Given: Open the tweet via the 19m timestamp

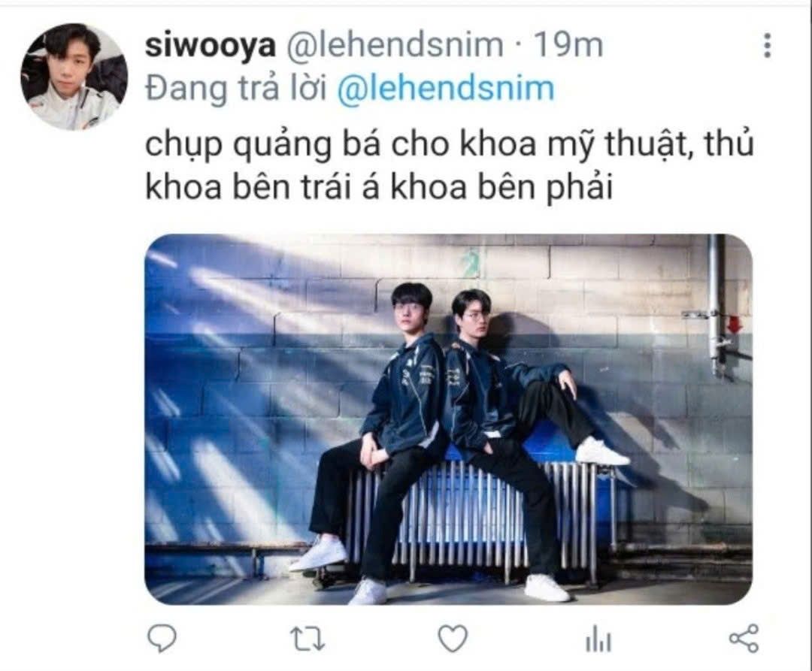Looking at the screenshot, I should point(568,46).
